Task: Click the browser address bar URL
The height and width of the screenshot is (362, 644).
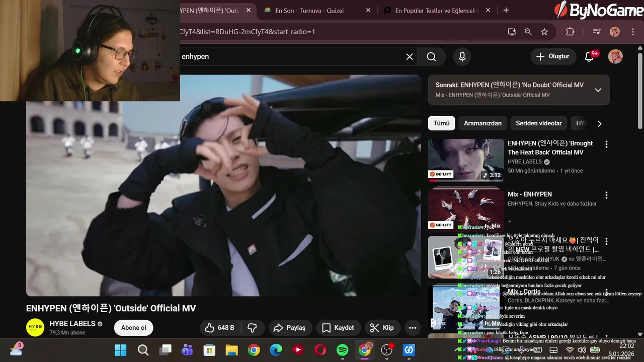Action: (248, 32)
